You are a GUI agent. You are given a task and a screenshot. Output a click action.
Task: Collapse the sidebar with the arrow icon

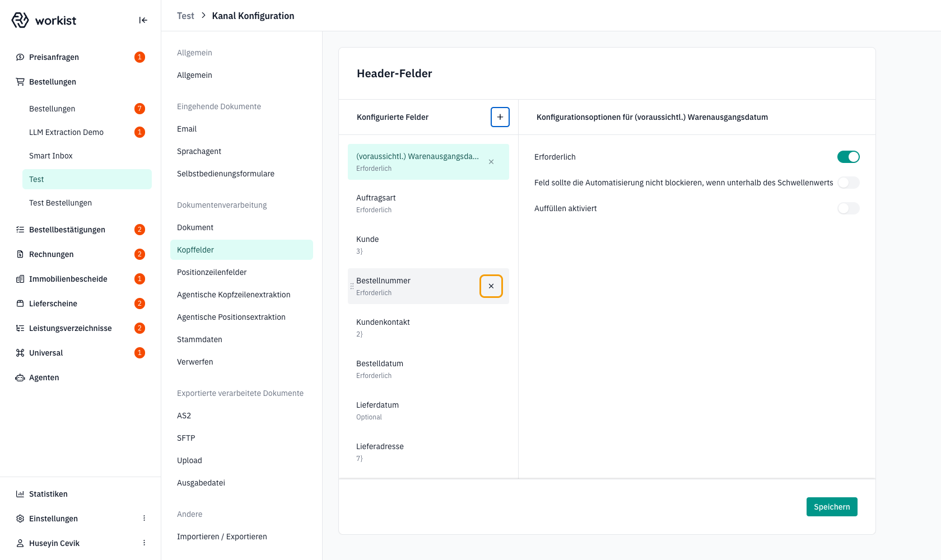tap(143, 20)
